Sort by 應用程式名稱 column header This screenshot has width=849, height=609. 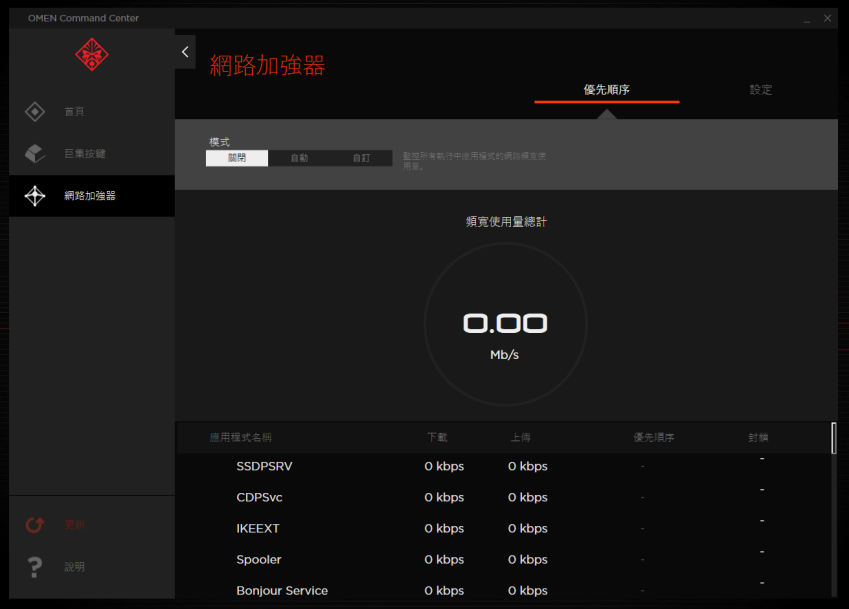[240, 437]
